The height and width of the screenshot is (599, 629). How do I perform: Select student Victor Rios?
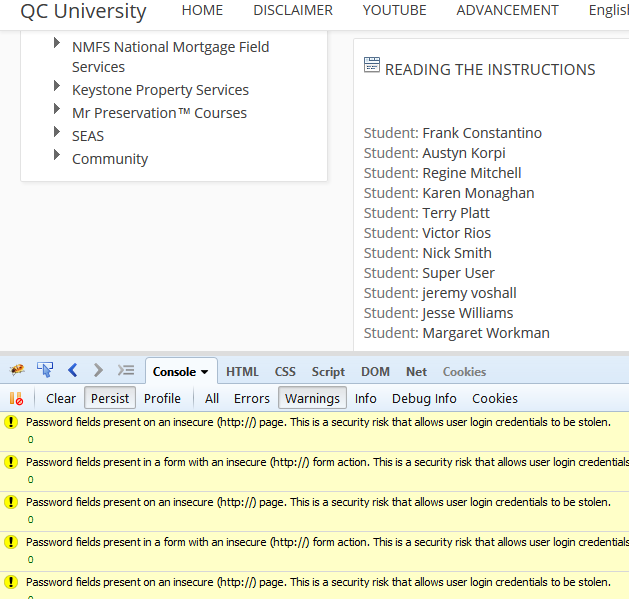click(457, 233)
